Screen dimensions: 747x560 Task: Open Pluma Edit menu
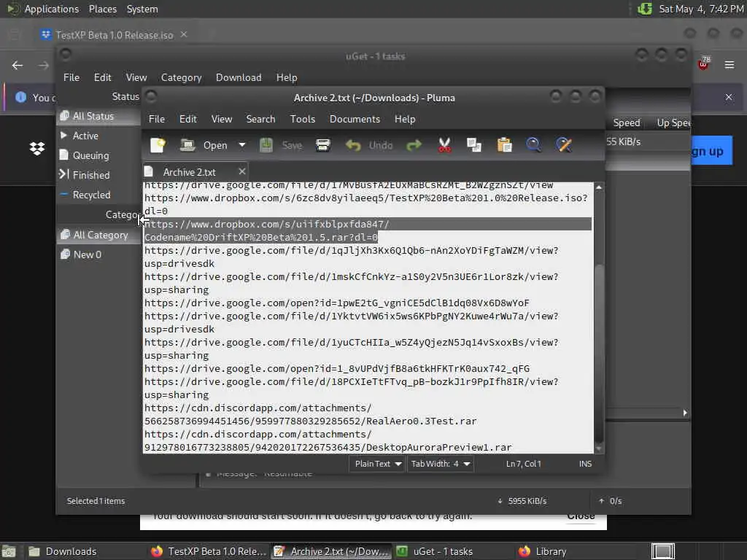[187, 119]
